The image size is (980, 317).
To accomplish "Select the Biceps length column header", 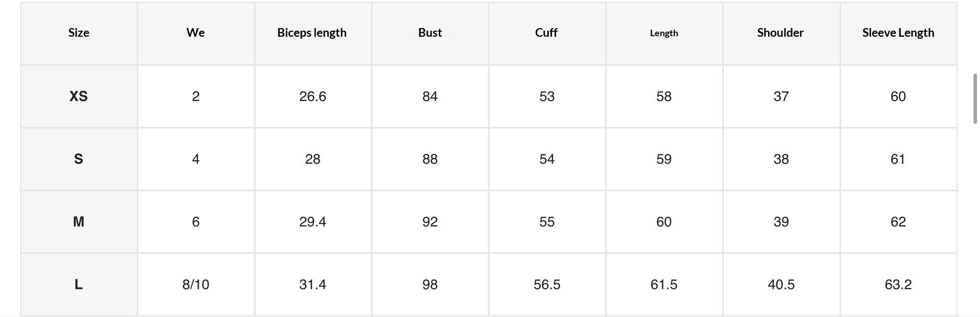I will [312, 33].
